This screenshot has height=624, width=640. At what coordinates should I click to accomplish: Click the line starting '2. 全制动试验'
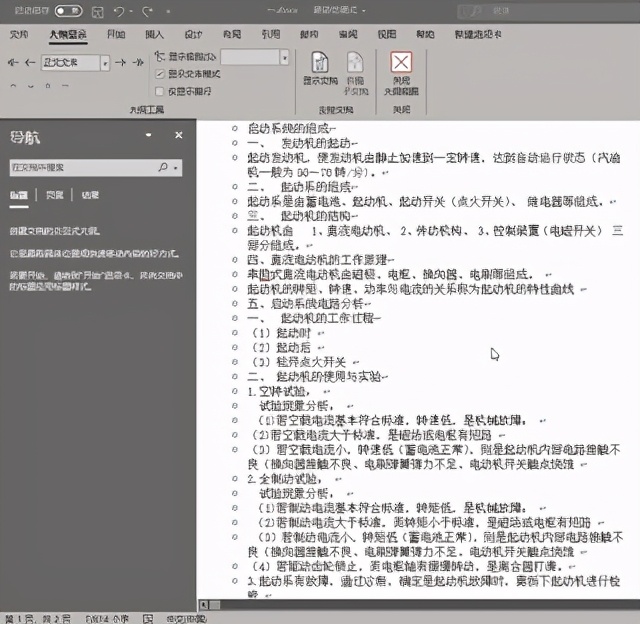tap(285, 479)
